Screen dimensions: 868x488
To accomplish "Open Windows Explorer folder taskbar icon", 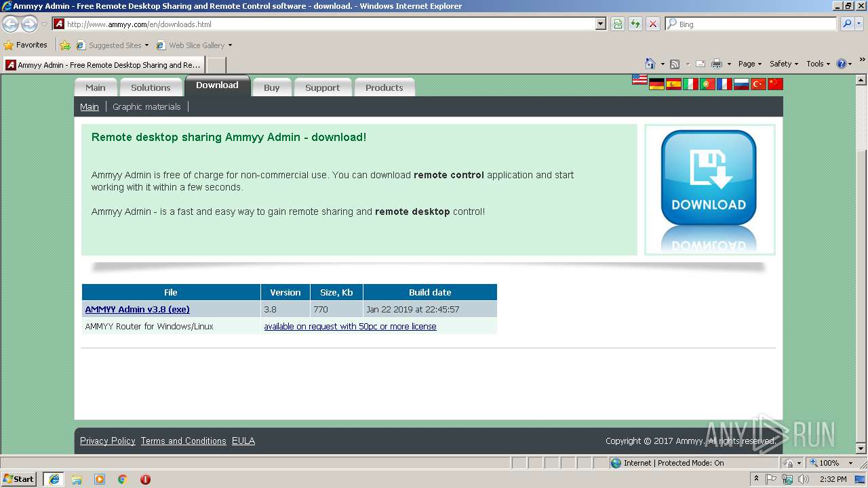I will click(x=77, y=479).
